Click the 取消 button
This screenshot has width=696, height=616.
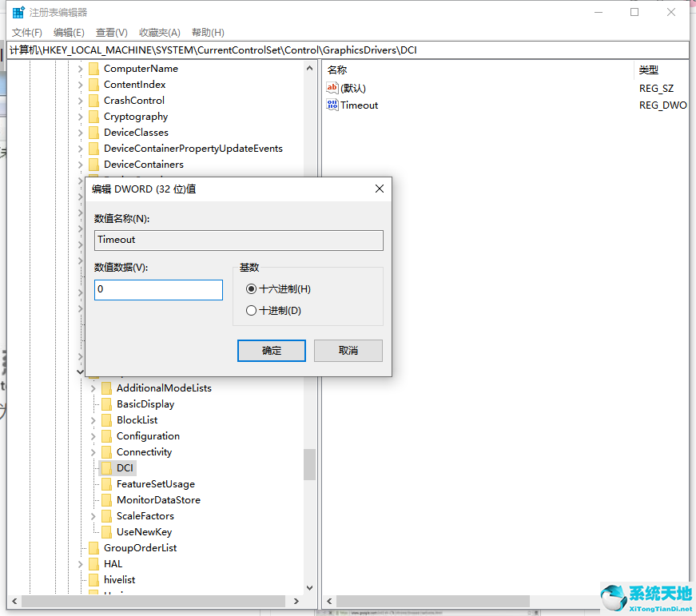point(348,350)
